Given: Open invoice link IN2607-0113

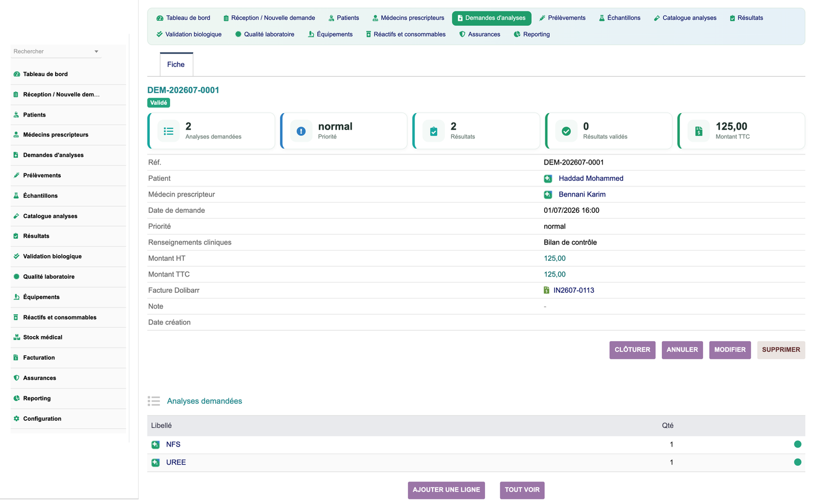Looking at the screenshot, I should tap(573, 291).
